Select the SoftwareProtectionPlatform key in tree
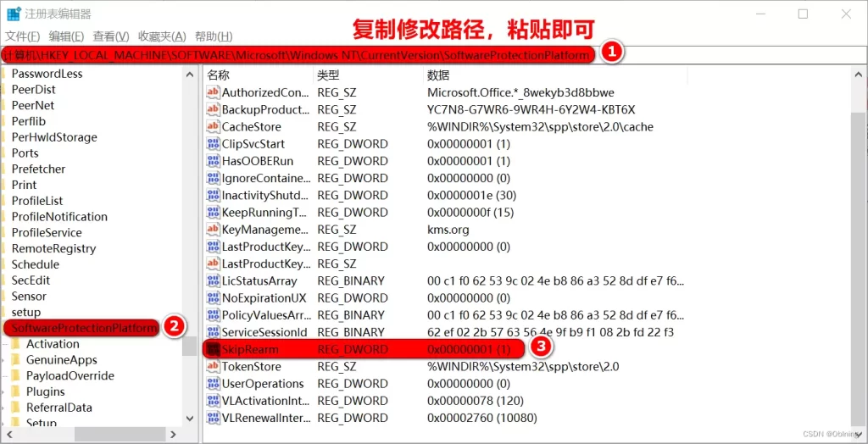 point(82,328)
